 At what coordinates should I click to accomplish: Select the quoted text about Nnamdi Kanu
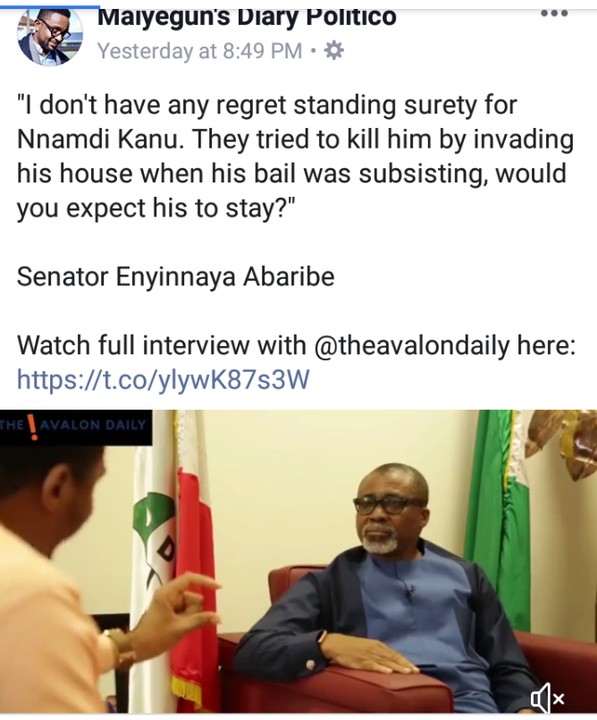coord(295,156)
